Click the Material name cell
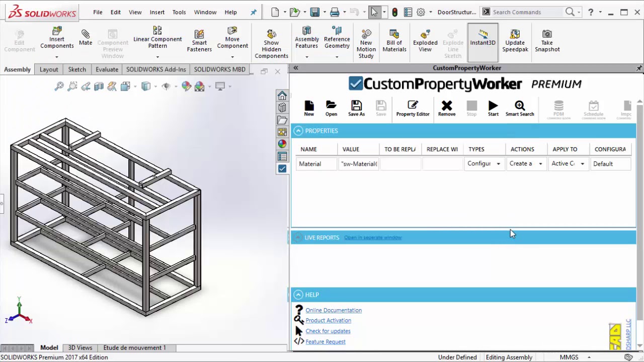The width and height of the screenshot is (644, 362). pos(316,163)
